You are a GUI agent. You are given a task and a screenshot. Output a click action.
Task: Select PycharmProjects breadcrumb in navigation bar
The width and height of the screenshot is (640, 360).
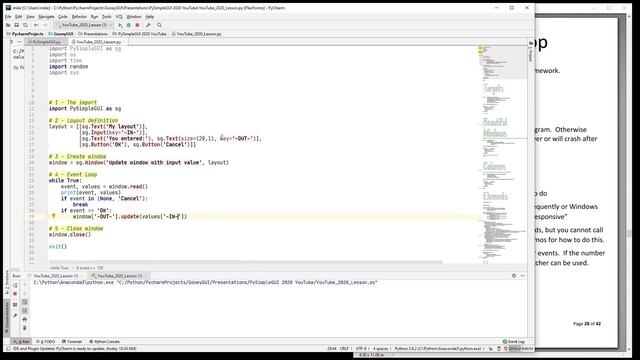[x=25, y=34]
